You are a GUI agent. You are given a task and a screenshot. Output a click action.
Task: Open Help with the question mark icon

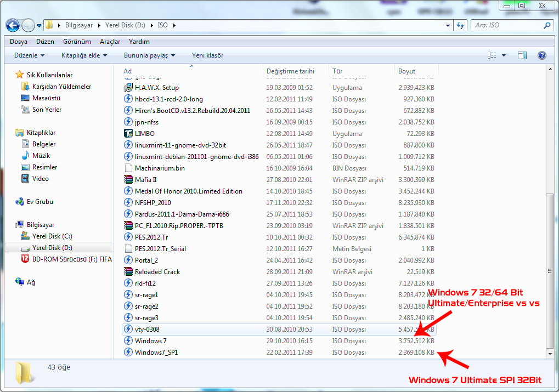coord(541,55)
